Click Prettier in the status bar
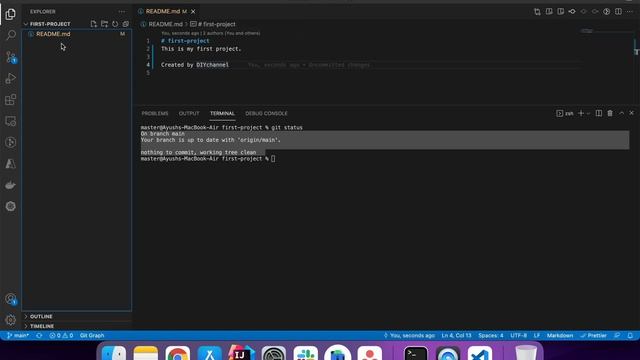This screenshot has width=640, height=360. 594,336
